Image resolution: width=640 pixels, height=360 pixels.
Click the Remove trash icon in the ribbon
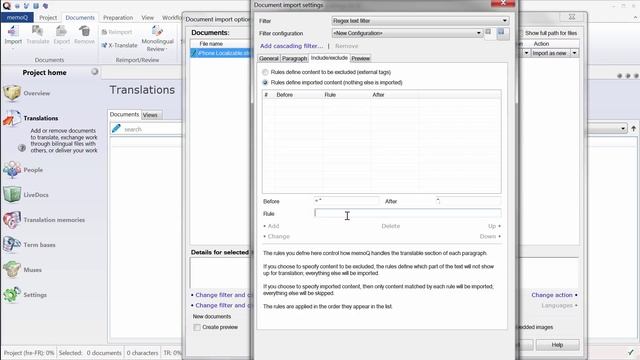84,31
